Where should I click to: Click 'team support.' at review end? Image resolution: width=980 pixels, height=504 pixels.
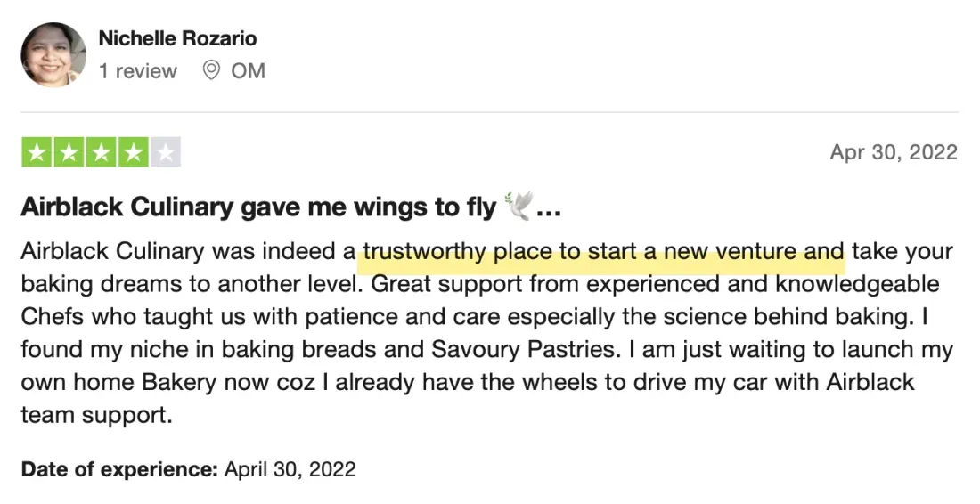[96, 415]
